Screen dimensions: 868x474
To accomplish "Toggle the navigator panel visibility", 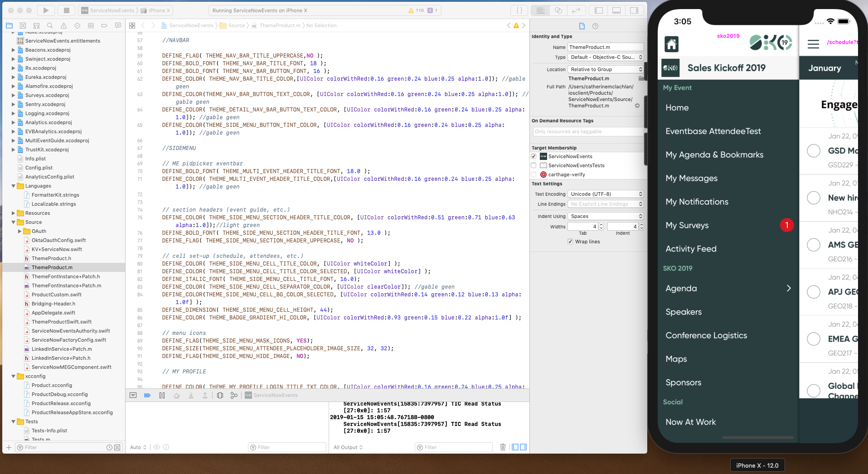I will 599,10.
